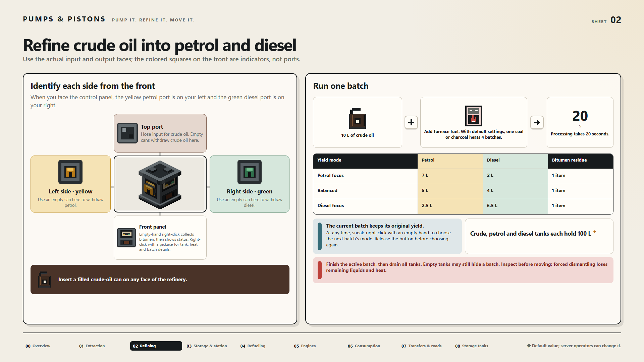The height and width of the screenshot is (362, 644).
Task: Click the 'SHEET 02' page label
Action: click(606, 20)
